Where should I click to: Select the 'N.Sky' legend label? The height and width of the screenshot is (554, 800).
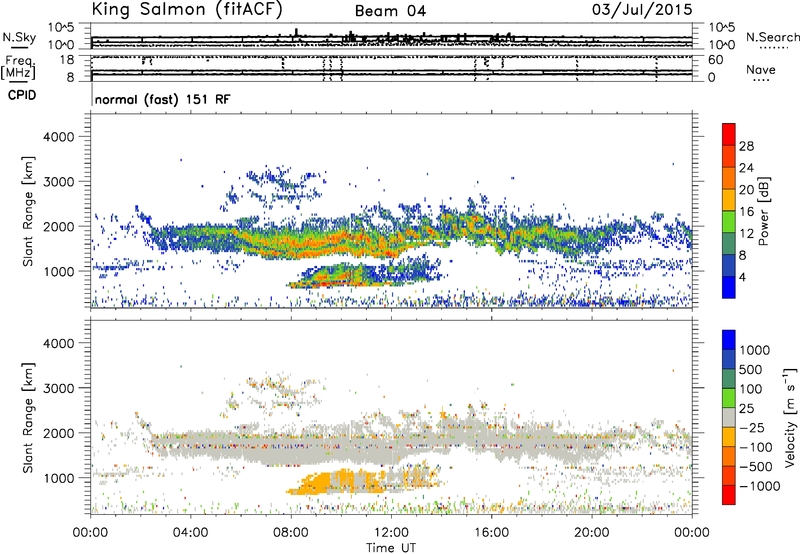click(19, 37)
